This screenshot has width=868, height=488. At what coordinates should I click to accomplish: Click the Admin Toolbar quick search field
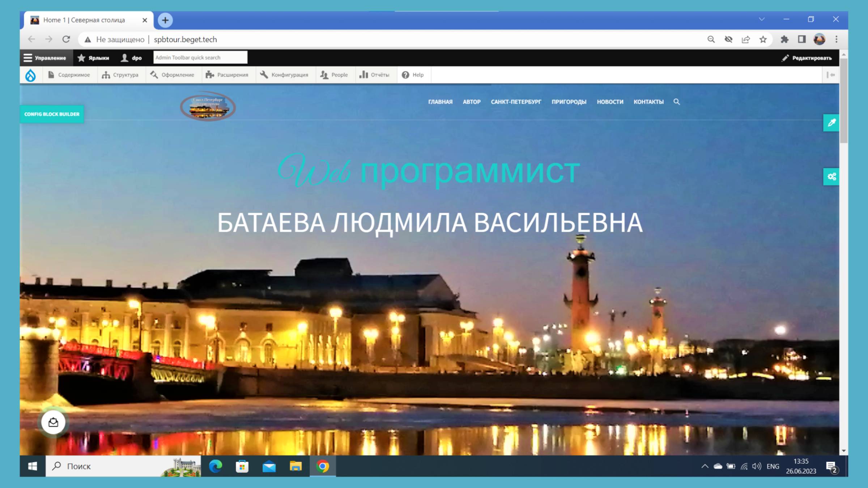pos(200,57)
